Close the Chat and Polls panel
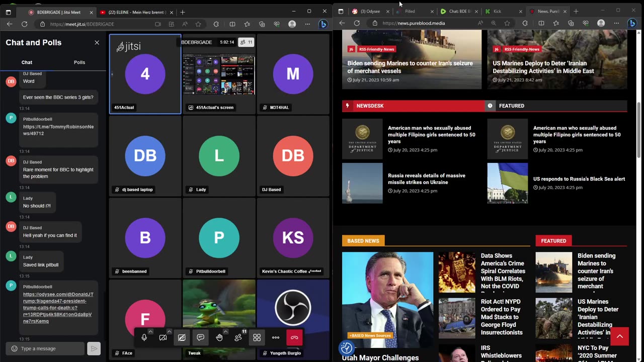644x362 pixels. coord(97,43)
